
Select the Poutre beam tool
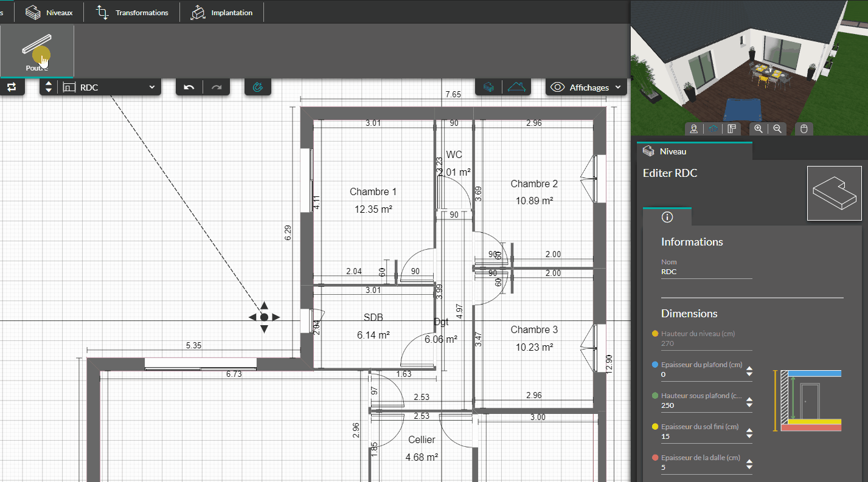[37, 52]
